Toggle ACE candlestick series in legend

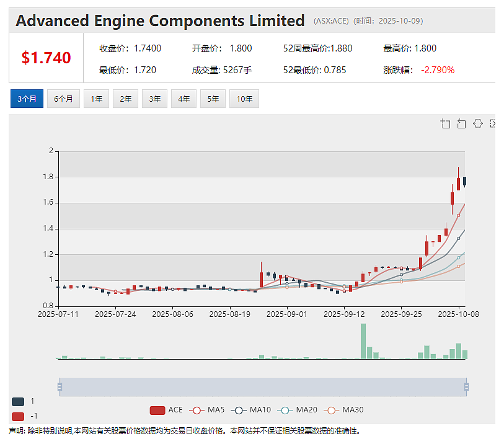(166, 410)
